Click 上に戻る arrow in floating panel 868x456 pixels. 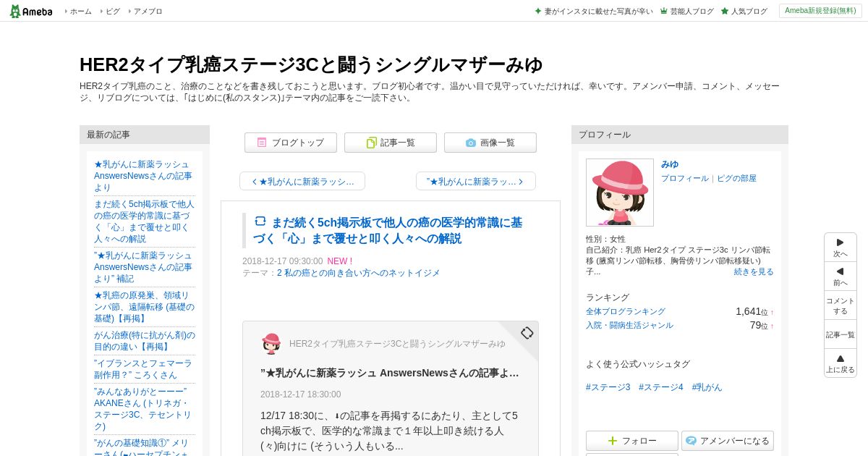(841, 363)
